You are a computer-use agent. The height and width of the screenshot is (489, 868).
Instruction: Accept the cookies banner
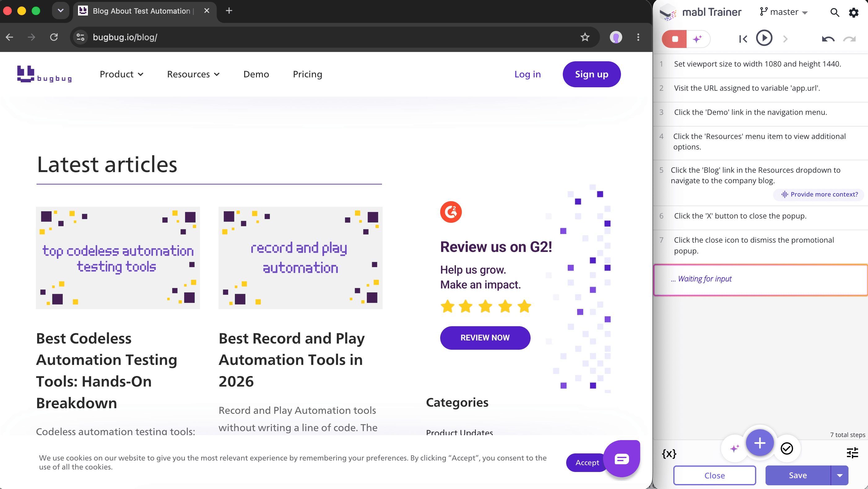(587, 462)
